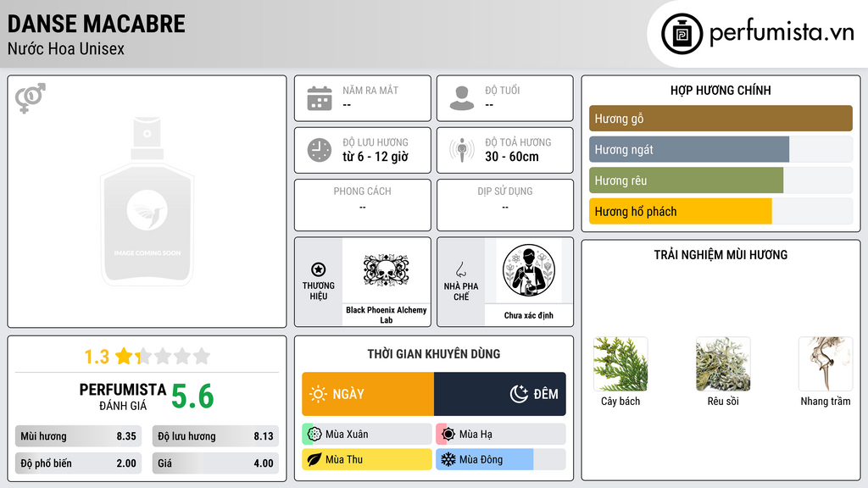
Task: Click the 1.3 user rating value
Action: [x=97, y=357]
